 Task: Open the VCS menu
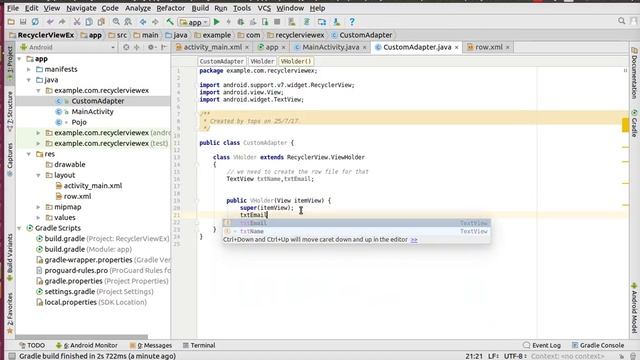click(264, 8)
